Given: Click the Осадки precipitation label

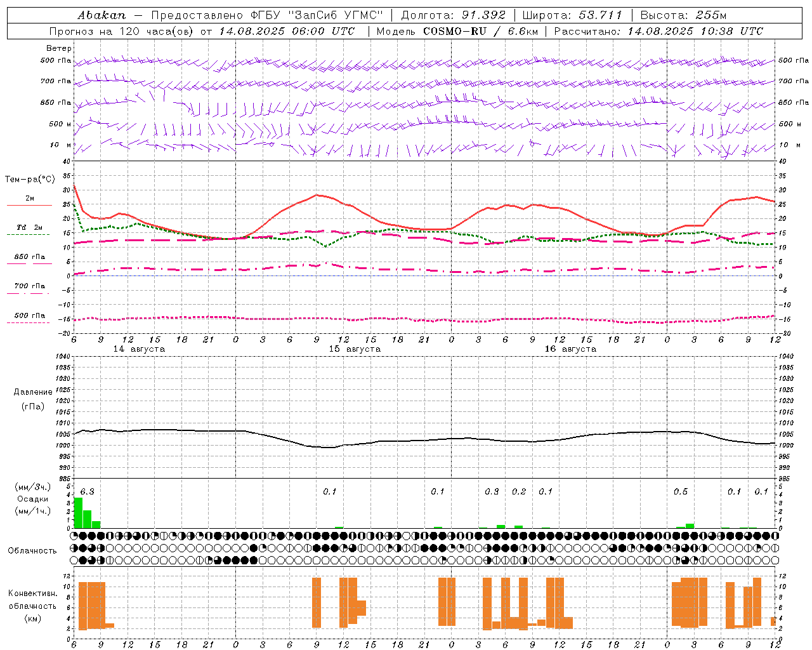Looking at the screenshot, I should tap(33, 499).
